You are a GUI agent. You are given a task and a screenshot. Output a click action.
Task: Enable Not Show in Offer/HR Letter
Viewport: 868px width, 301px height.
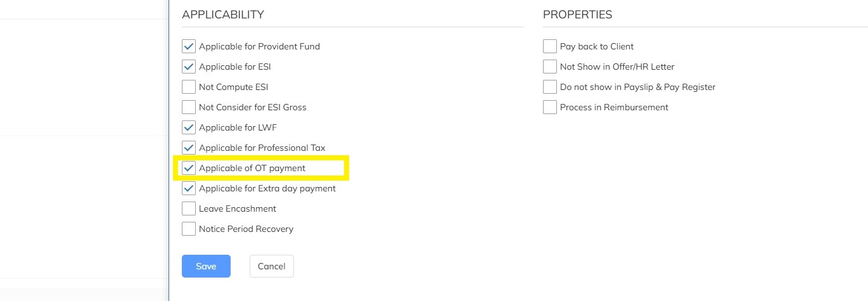coord(549,67)
